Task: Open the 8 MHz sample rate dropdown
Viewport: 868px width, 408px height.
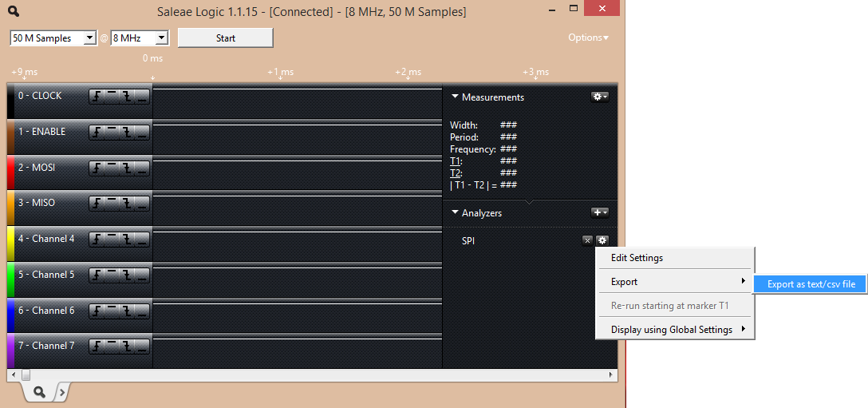Action: [x=162, y=38]
